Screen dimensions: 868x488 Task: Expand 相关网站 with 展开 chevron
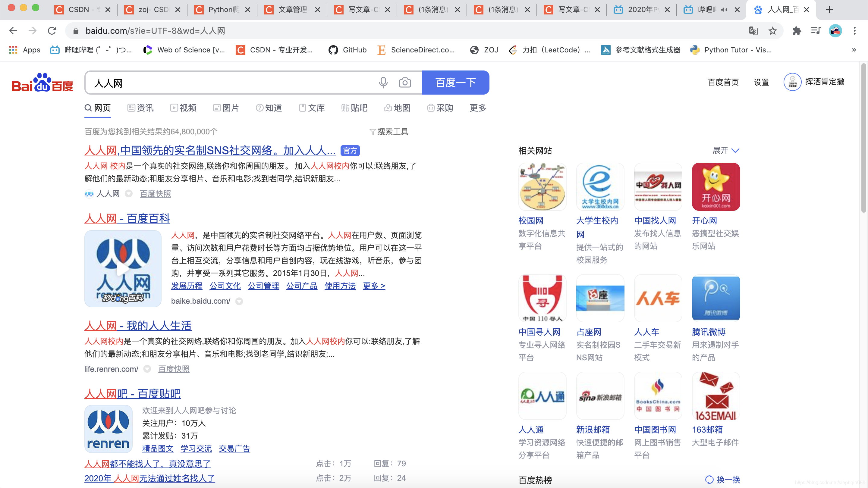pos(726,150)
